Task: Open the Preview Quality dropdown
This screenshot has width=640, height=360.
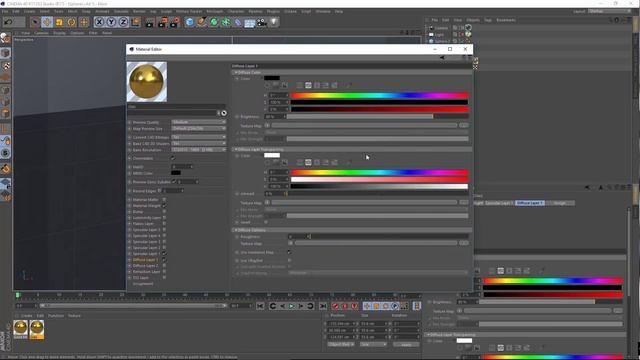Action: click(198, 122)
